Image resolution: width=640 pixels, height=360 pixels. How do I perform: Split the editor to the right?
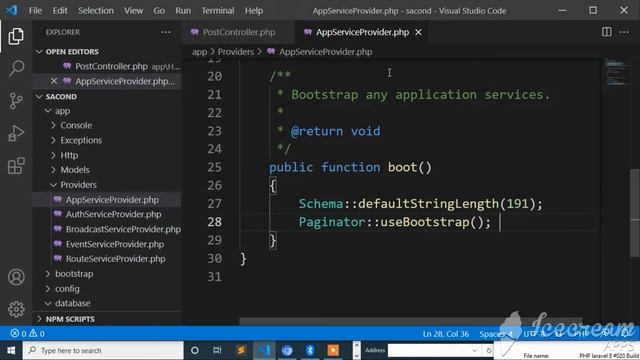click(x=607, y=32)
